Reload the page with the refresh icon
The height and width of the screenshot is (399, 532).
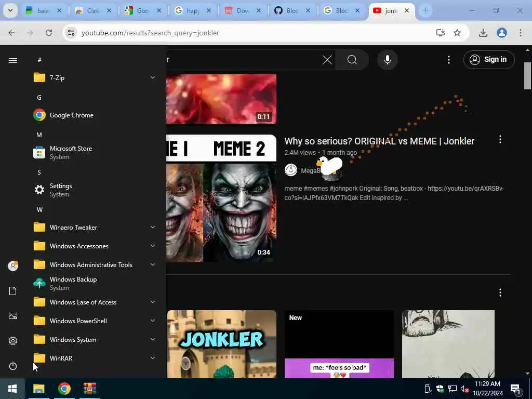coord(49,33)
